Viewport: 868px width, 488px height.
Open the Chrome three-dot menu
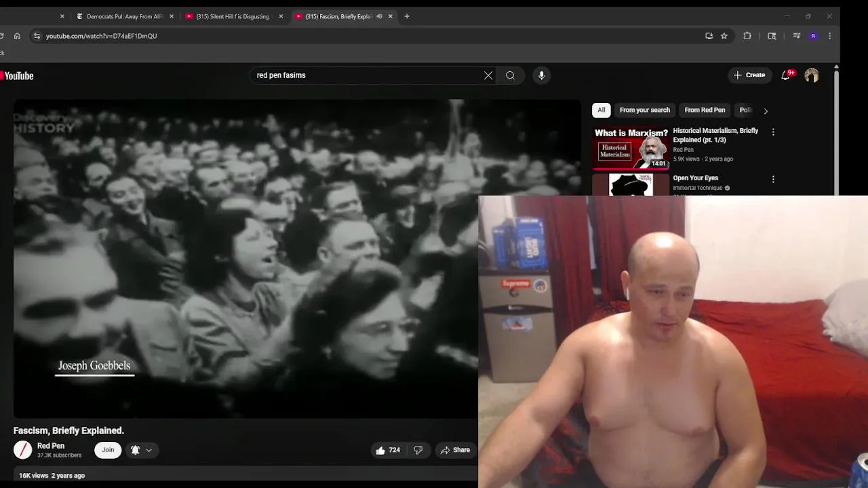coord(829,36)
